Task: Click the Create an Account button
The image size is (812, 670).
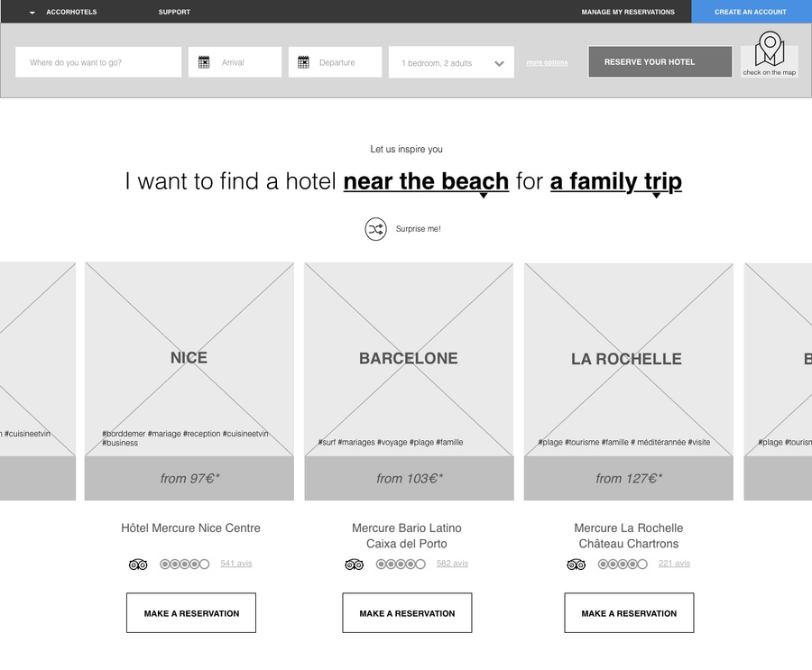Action: (x=751, y=13)
